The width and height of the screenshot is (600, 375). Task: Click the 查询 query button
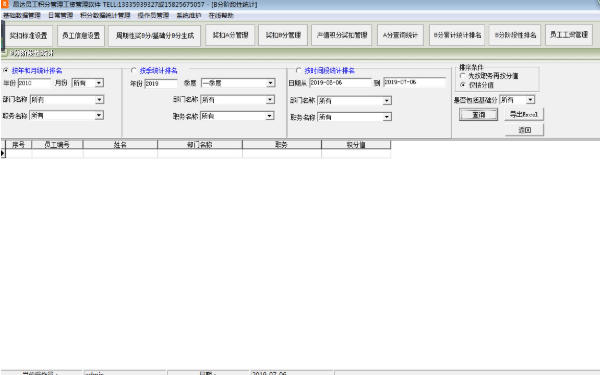click(478, 114)
